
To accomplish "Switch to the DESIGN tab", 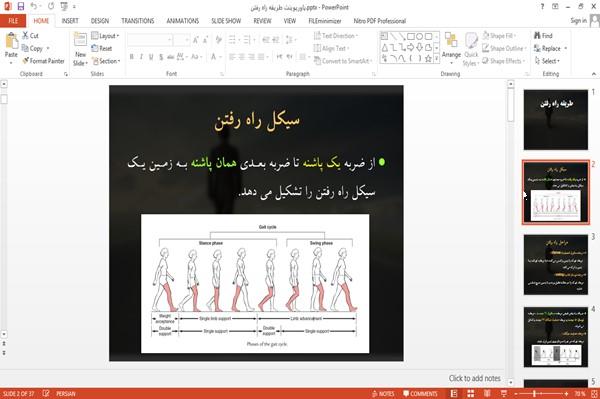I will pyautogui.click(x=100, y=21).
